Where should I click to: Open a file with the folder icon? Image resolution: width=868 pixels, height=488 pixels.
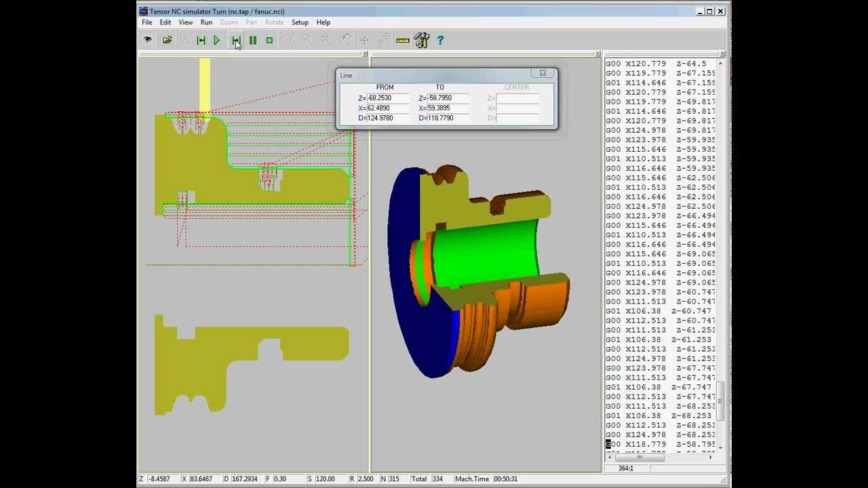point(167,41)
